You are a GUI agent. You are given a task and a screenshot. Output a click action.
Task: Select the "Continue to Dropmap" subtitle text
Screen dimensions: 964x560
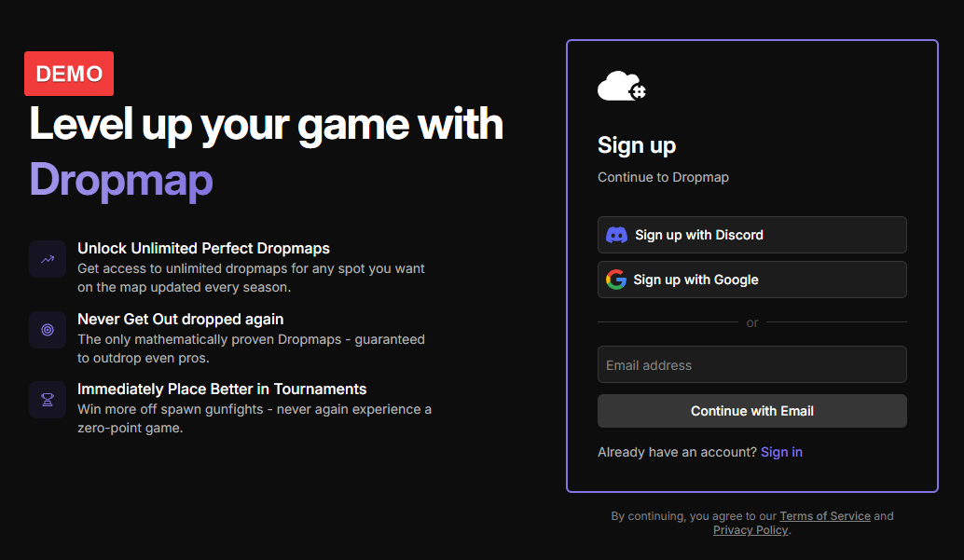pyautogui.click(x=663, y=177)
